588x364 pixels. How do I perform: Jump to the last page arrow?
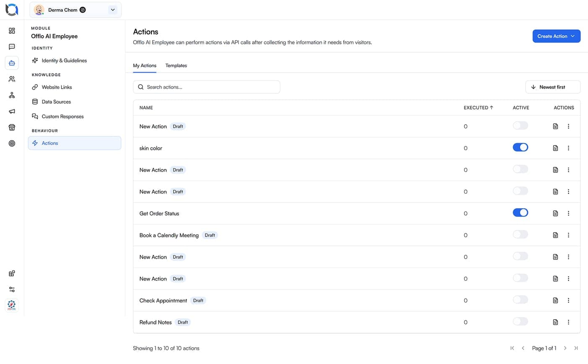pyautogui.click(x=576, y=348)
